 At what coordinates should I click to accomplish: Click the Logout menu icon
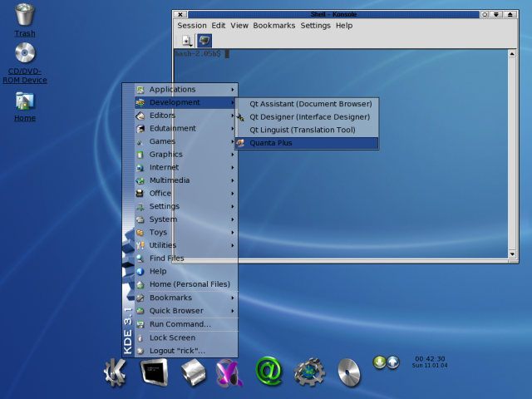pyautogui.click(x=140, y=351)
